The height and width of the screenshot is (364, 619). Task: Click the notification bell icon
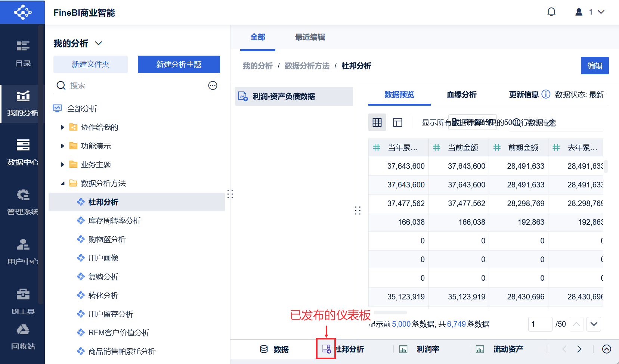tap(551, 12)
